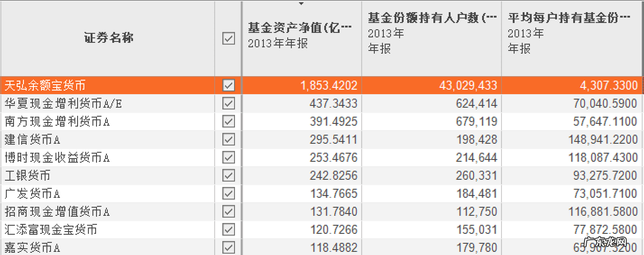Click the sort arrow above 基金资产净值 column
The height and width of the screenshot is (255, 644).
click(302, 4)
